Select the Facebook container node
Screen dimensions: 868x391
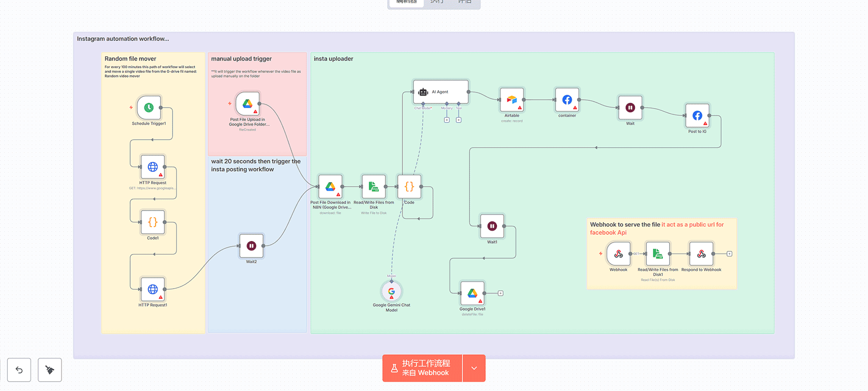point(567,100)
